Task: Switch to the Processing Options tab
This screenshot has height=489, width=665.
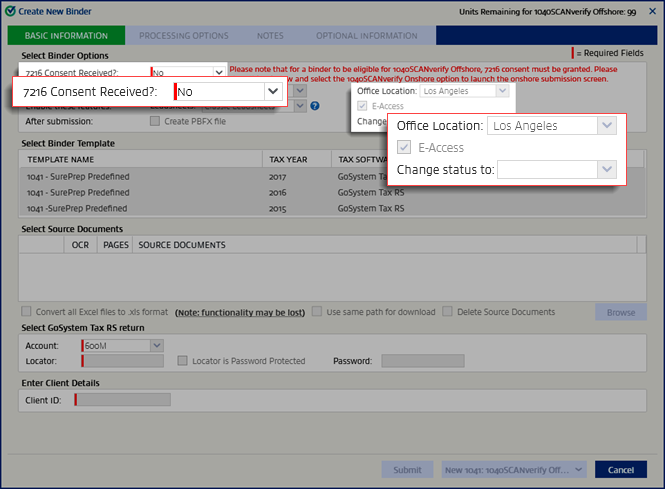Action: (183, 36)
